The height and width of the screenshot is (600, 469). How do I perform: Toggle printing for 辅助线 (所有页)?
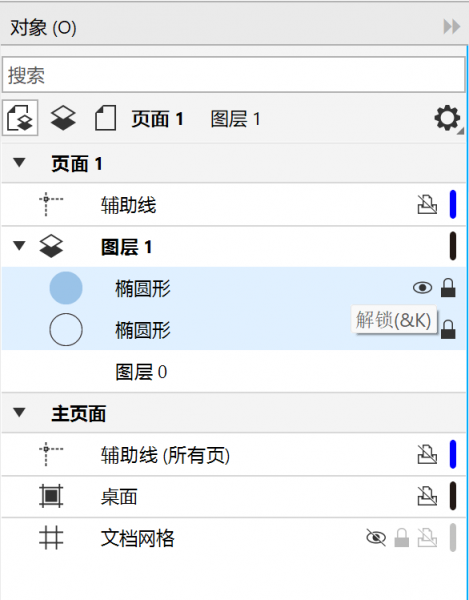[x=427, y=455]
